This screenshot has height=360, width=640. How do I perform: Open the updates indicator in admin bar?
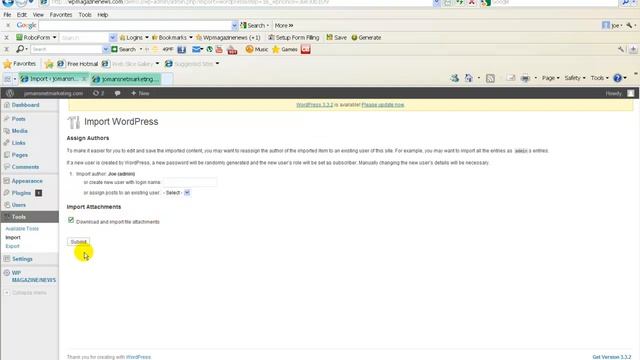(98, 93)
